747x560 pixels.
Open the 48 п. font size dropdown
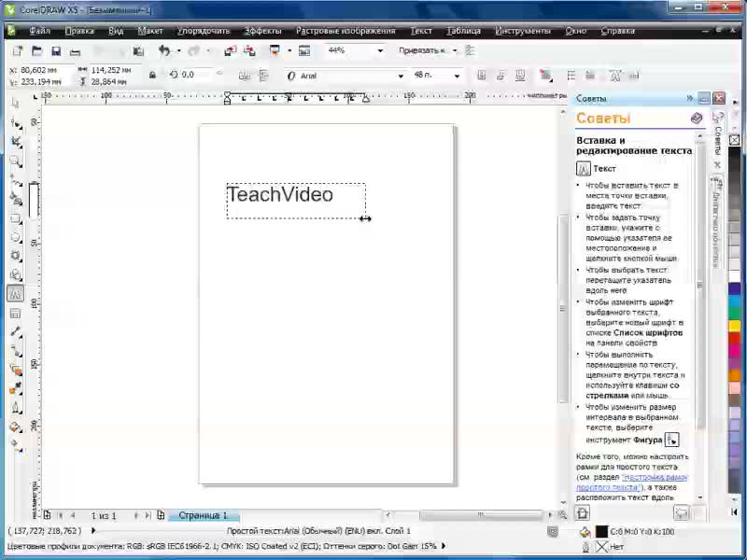tap(457, 76)
